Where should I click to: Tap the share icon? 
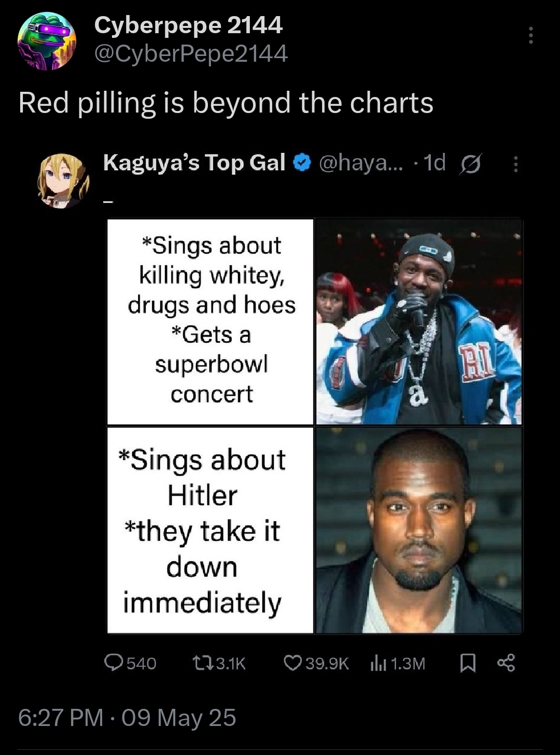pyautogui.click(x=506, y=663)
